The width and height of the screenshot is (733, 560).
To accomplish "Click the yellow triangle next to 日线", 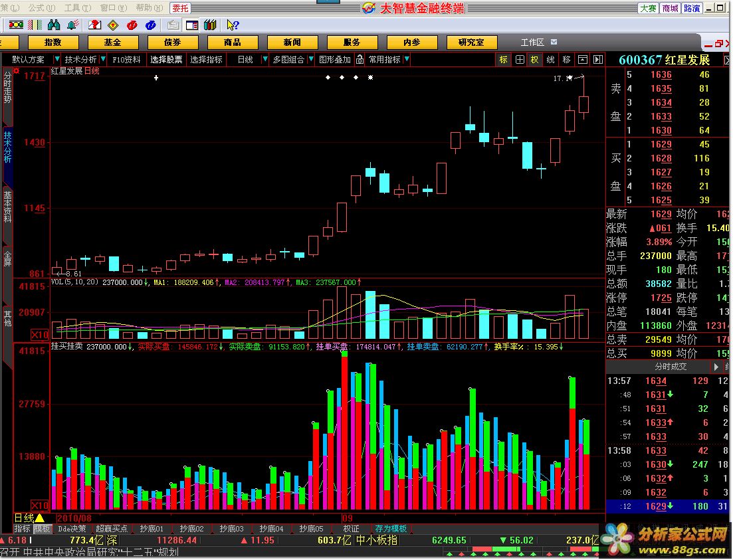I will [40, 518].
